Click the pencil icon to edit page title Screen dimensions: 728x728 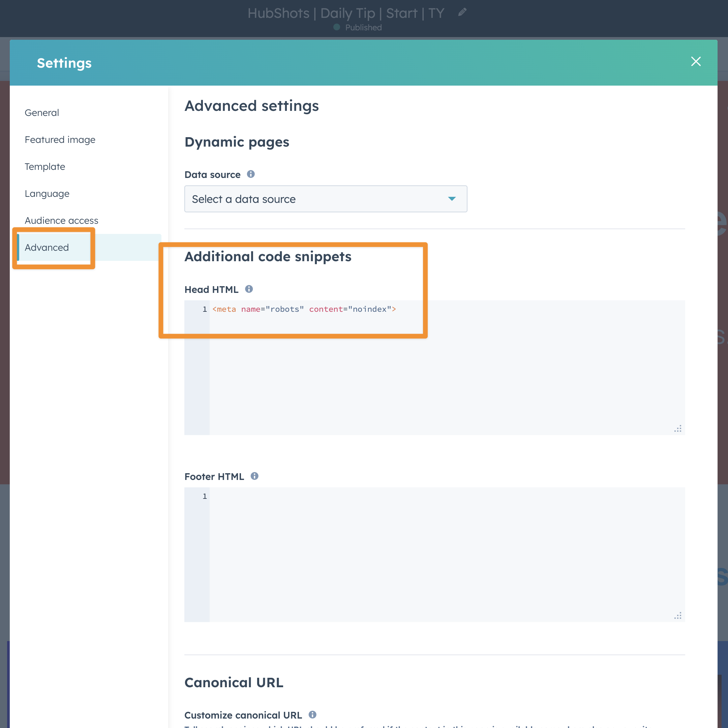click(x=462, y=13)
